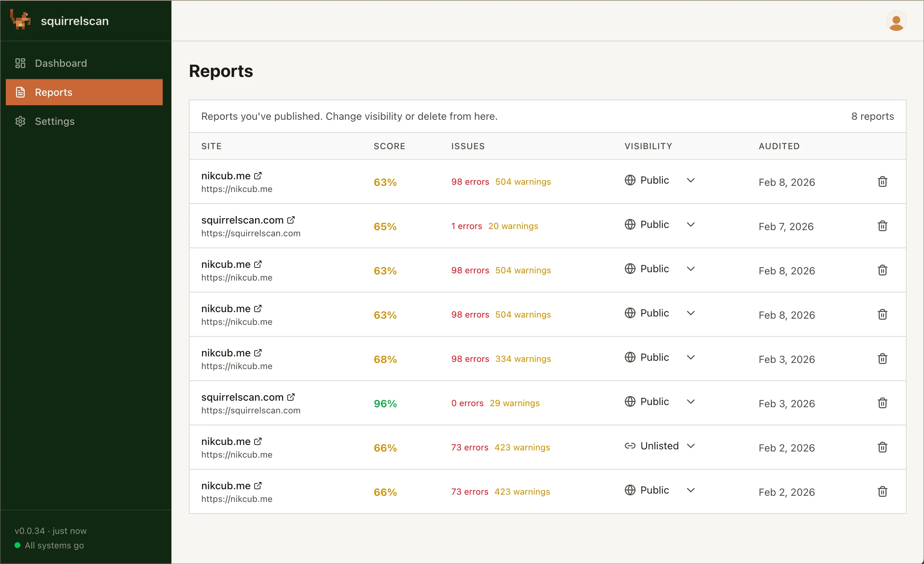
Task: Click the external link icon next to squirrelscan.com
Action: click(x=291, y=220)
